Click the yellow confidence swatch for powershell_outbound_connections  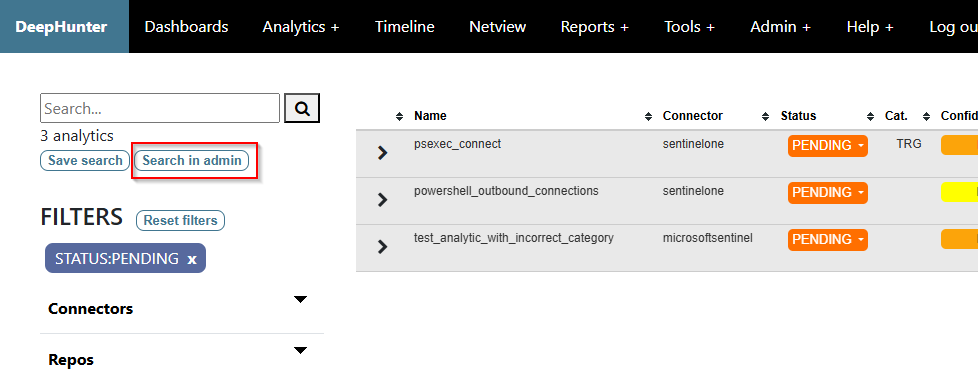(959, 192)
